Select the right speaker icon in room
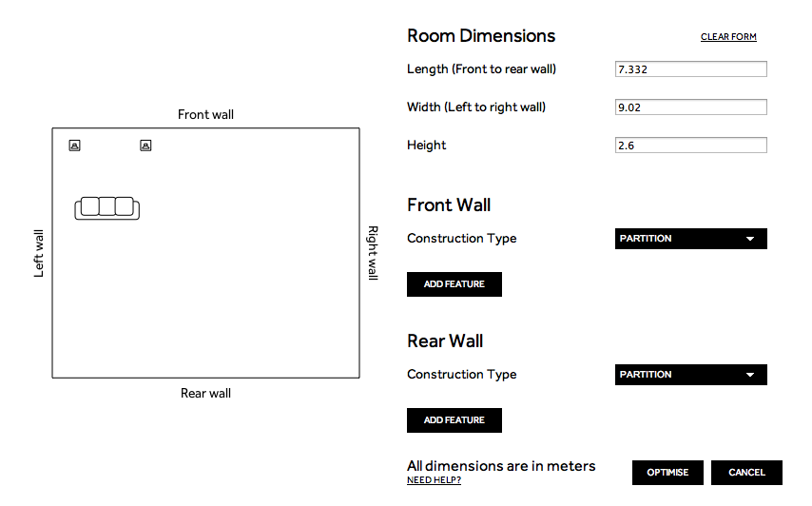This screenshot has width=812, height=506. point(145,146)
